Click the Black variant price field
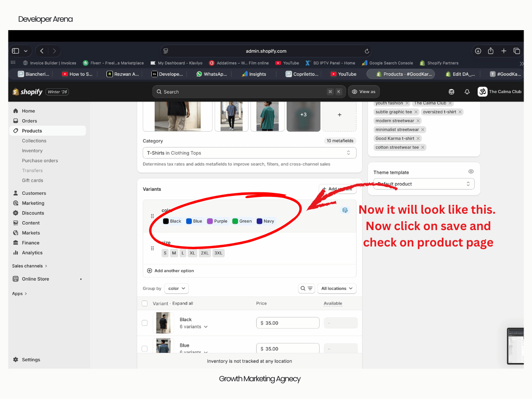This screenshot has height=399, width=532. [x=288, y=323]
